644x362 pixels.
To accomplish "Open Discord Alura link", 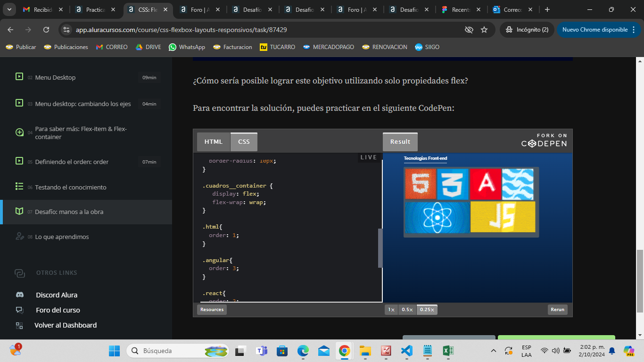I will [x=57, y=295].
